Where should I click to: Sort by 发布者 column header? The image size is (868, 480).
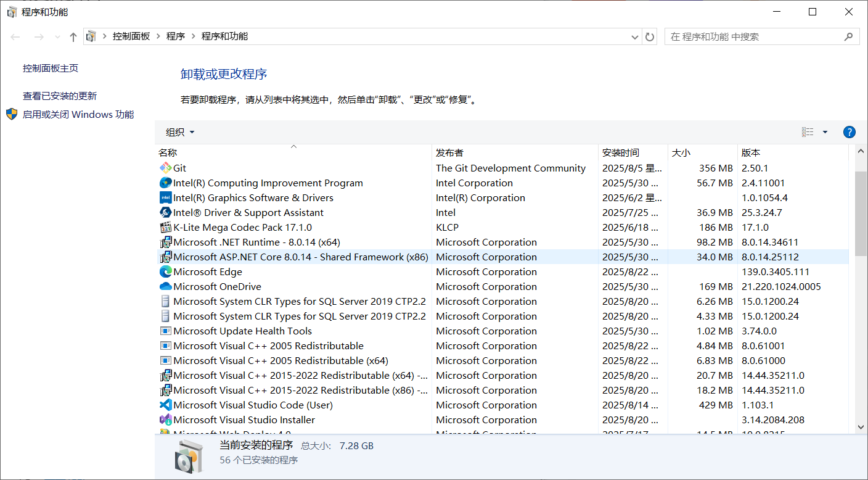click(x=515, y=152)
